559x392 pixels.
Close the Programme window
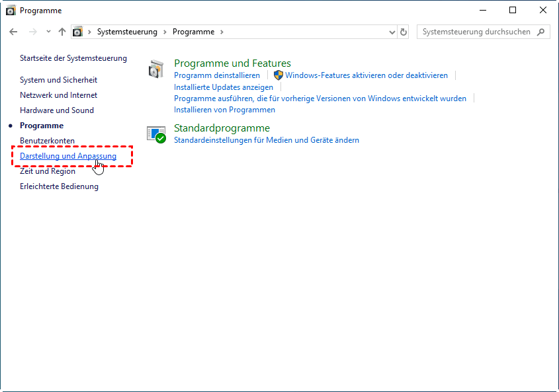coord(543,11)
